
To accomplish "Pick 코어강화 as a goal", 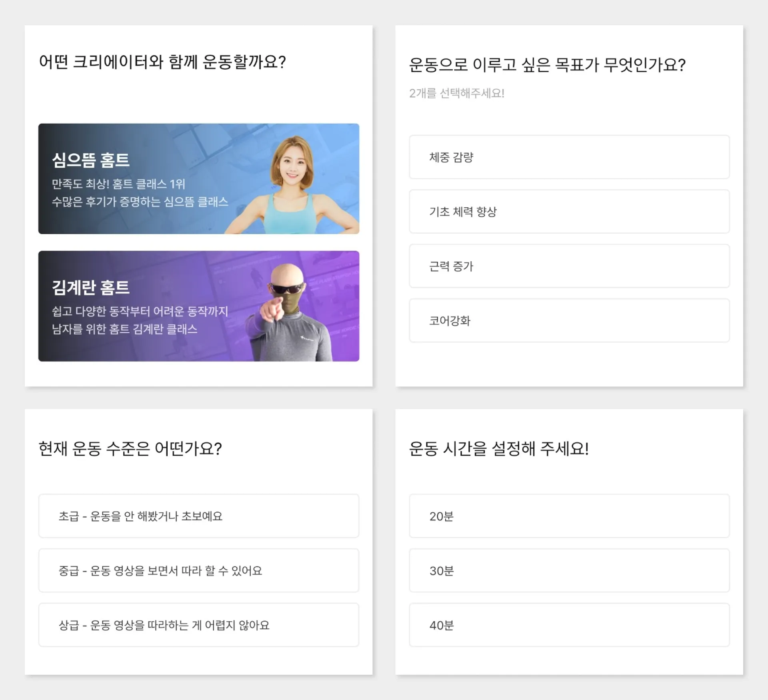I will (569, 320).
